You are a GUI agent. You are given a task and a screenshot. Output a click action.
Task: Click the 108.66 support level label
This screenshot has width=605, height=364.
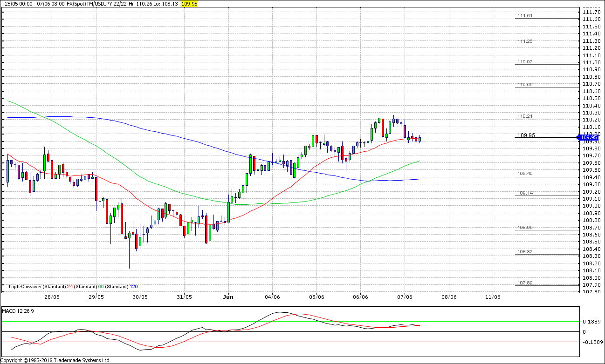tap(524, 227)
